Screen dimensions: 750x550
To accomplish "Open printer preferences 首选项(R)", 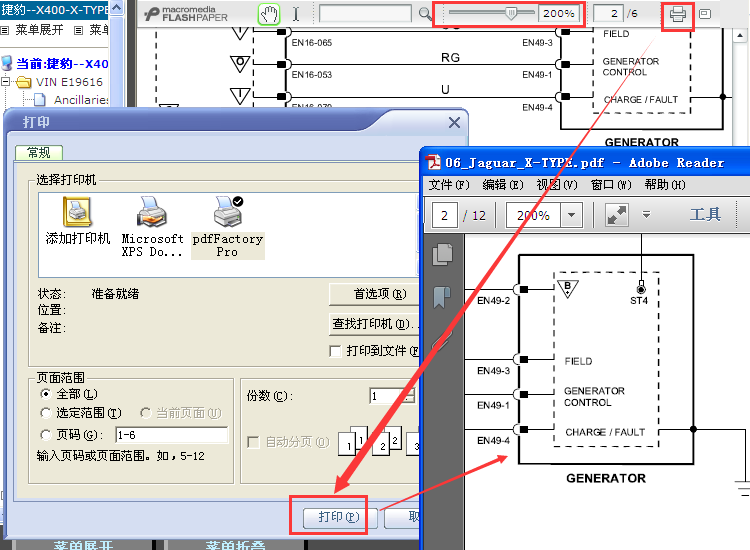I will tap(376, 294).
